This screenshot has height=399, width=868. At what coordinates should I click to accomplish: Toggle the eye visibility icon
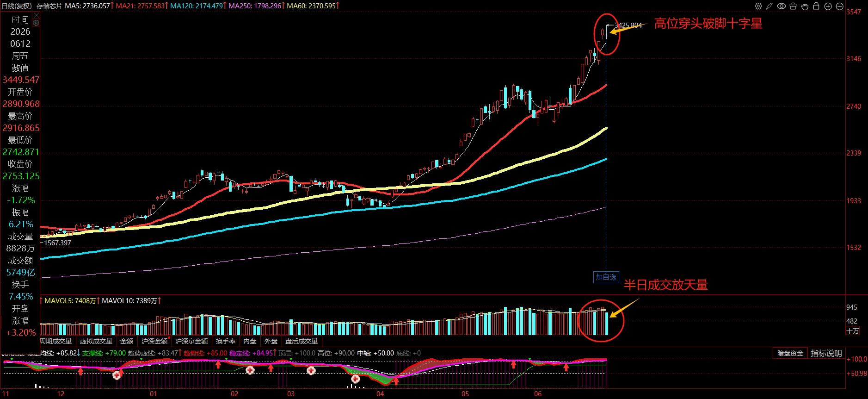click(782, 6)
